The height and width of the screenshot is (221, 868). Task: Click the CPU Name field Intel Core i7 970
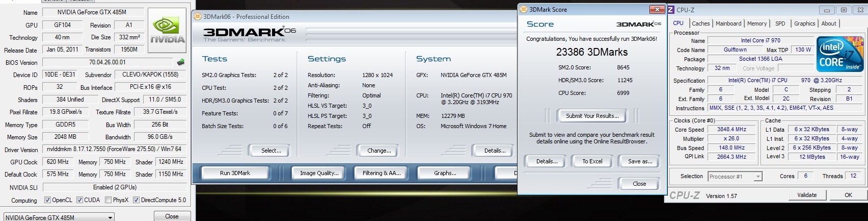[x=761, y=40]
